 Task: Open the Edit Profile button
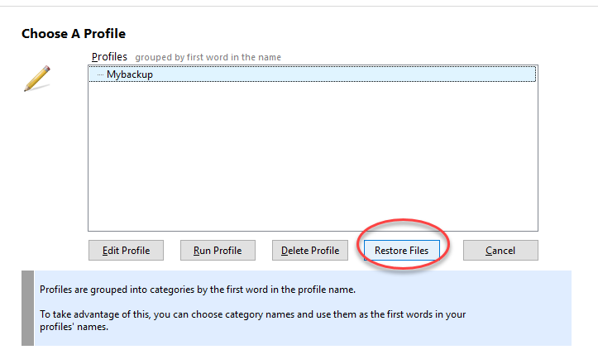click(x=127, y=251)
